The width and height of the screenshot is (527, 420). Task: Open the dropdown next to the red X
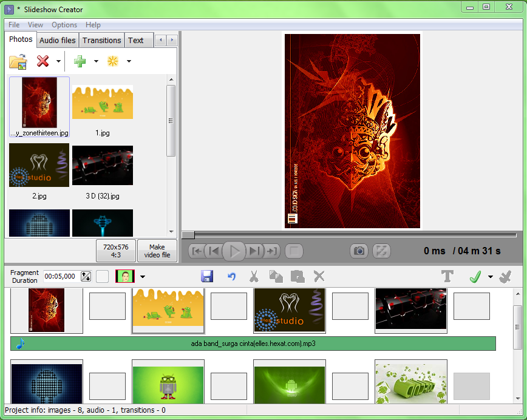pyautogui.click(x=58, y=61)
